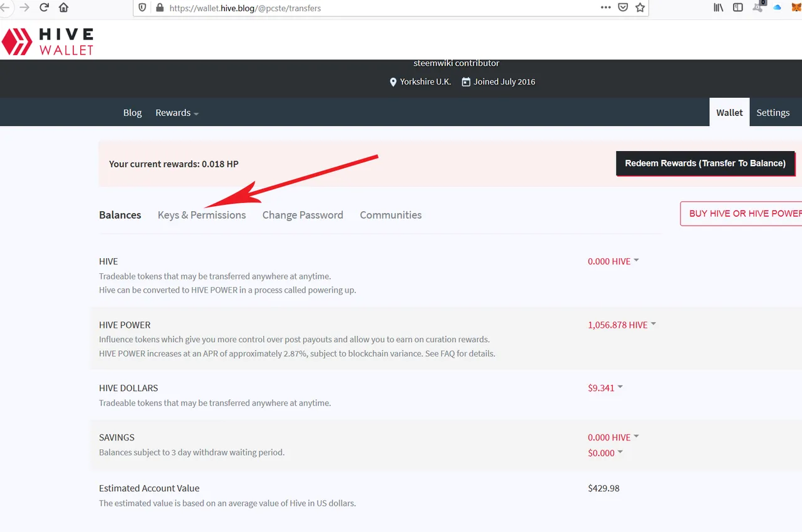Save page to Pocket

click(623, 8)
